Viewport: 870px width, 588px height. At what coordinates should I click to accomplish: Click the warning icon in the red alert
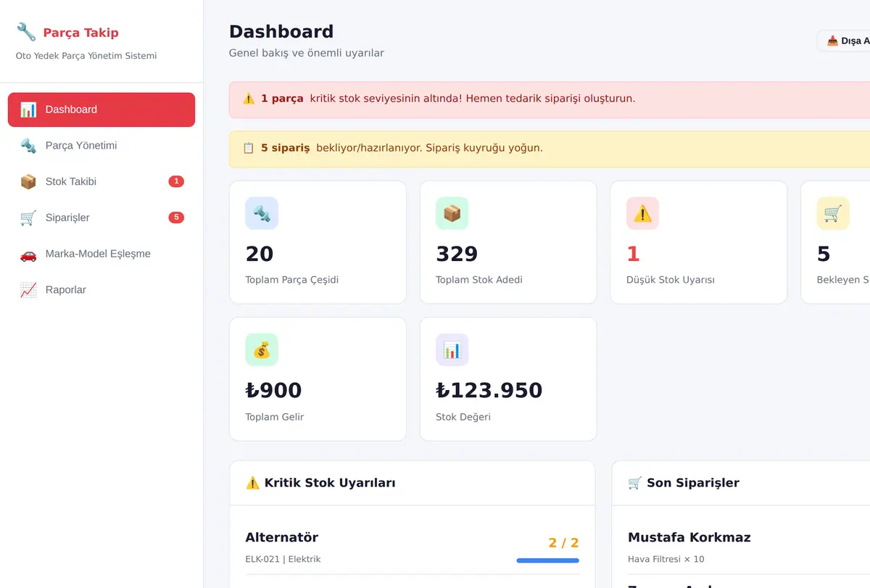[x=249, y=99]
